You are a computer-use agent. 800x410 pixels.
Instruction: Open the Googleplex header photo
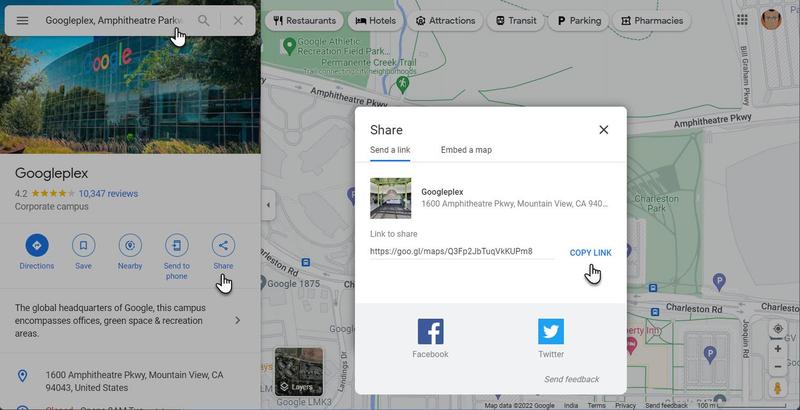[x=130, y=94]
